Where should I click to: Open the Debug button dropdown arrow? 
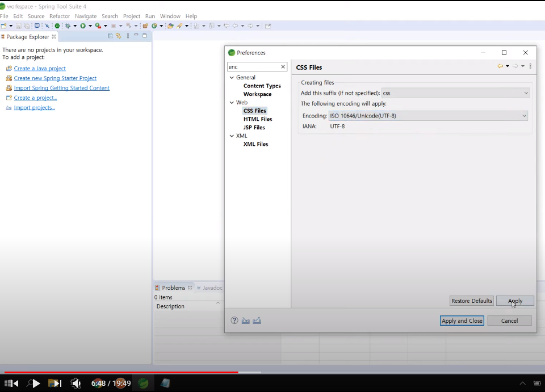[x=75, y=26]
